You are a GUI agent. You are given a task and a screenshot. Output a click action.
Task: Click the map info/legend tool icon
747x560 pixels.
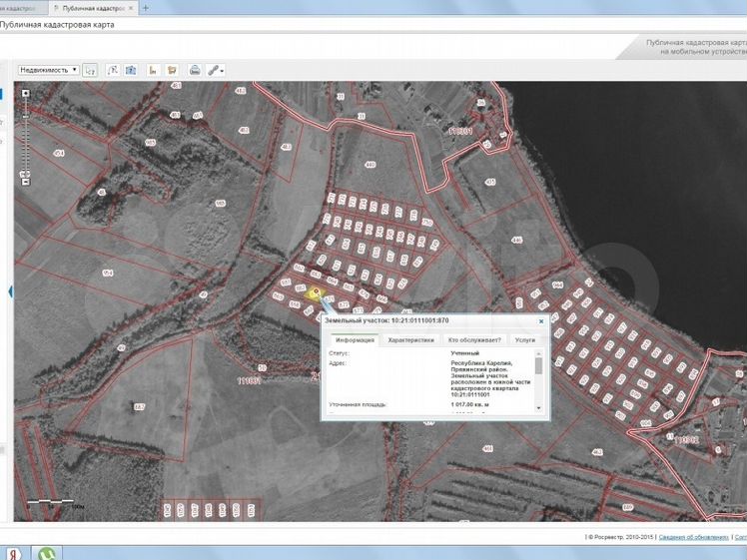click(x=132, y=70)
